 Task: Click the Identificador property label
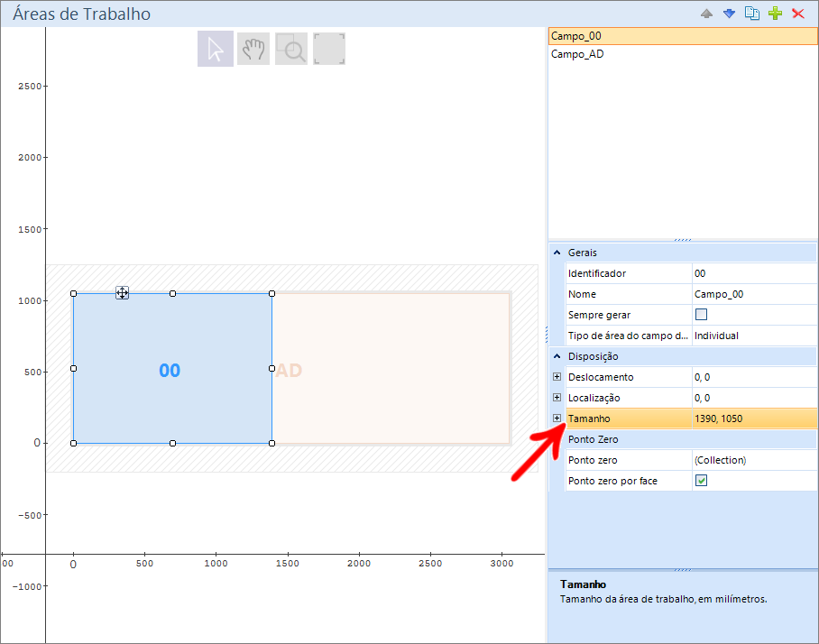[x=596, y=273]
